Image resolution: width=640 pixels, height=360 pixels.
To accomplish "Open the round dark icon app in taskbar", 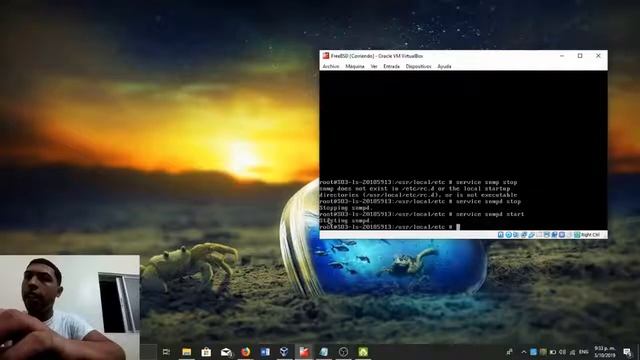I will pos(343,351).
